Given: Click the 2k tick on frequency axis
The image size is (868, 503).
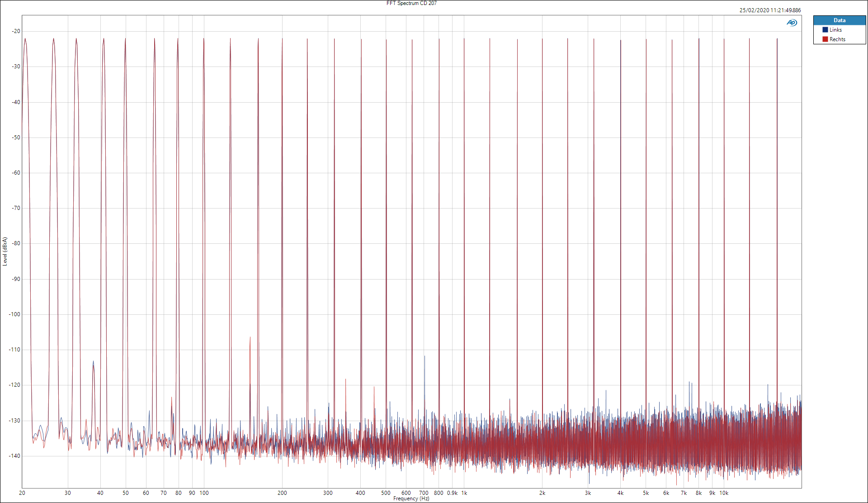Looking at the screenshot, I should [542, 493].
